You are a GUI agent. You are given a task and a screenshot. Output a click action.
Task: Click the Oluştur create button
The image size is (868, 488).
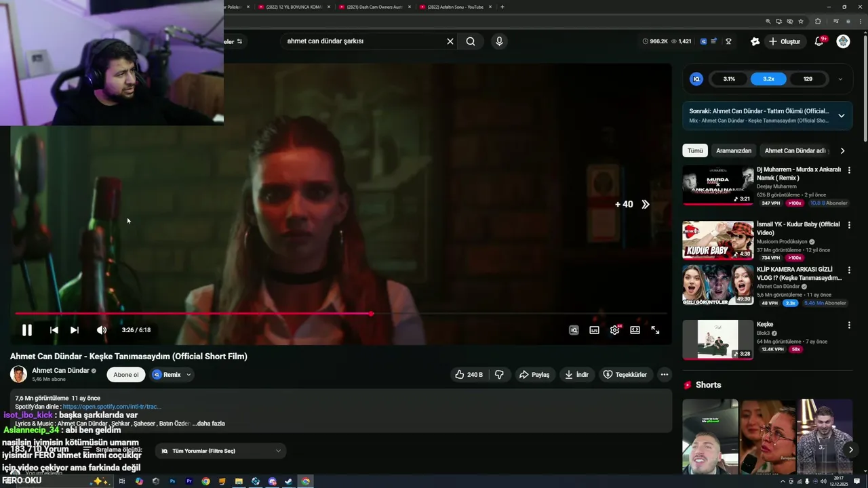[x=785, y=41]
